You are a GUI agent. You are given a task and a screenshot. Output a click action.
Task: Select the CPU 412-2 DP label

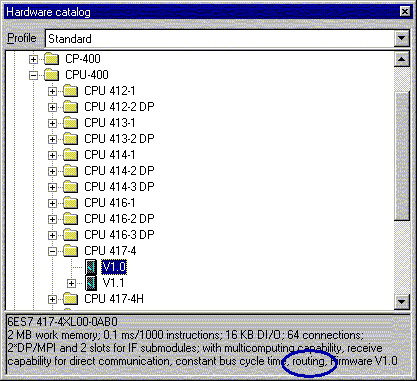pyautogui.click(x=119, y=107)
